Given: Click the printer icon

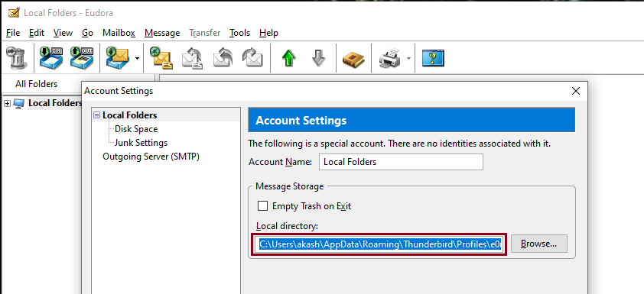Looking at the screenshot, I should point(390,58).
